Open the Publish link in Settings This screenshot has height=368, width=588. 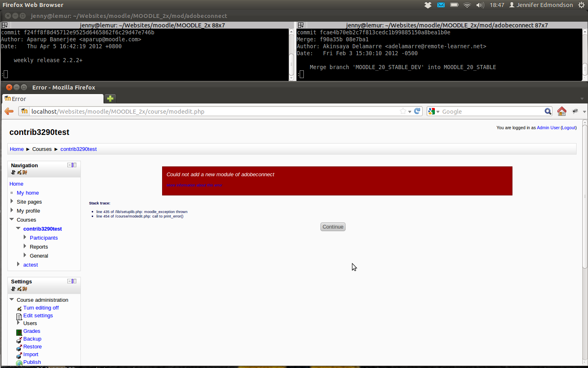(32, 362)
